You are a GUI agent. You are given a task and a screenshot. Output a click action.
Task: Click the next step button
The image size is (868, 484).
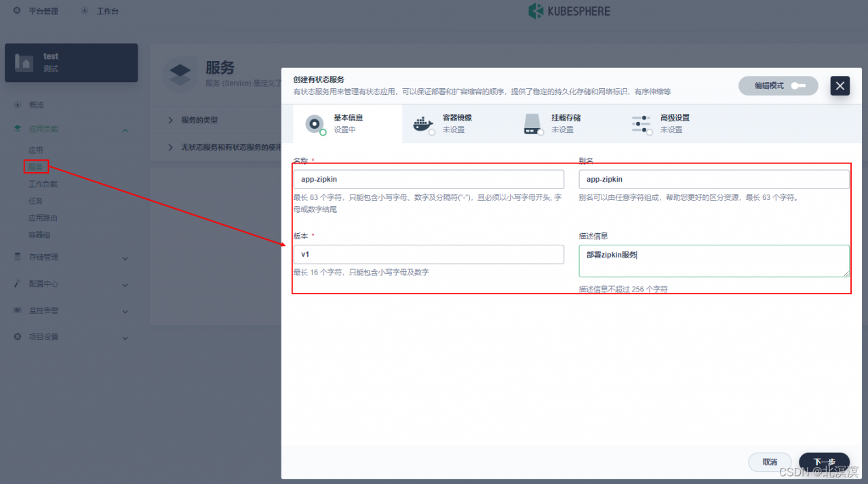[x=824, y=462]
